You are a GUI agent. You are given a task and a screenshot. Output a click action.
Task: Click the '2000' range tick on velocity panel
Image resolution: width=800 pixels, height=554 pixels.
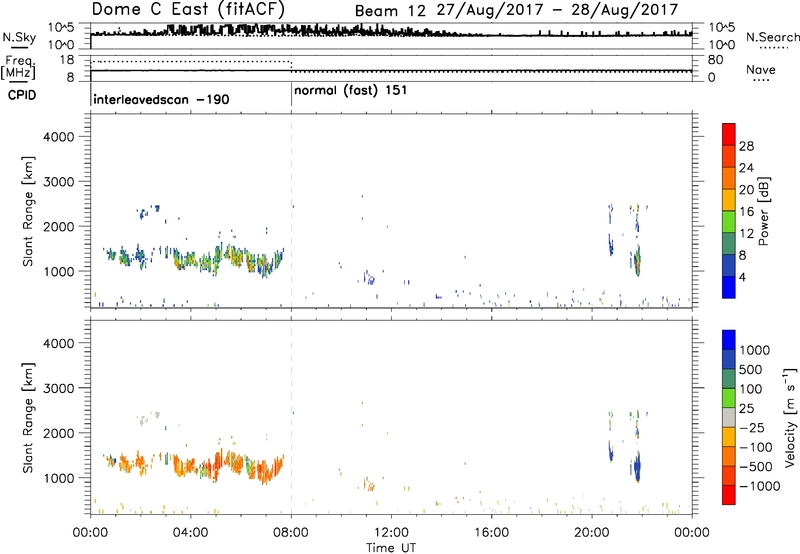59,433
